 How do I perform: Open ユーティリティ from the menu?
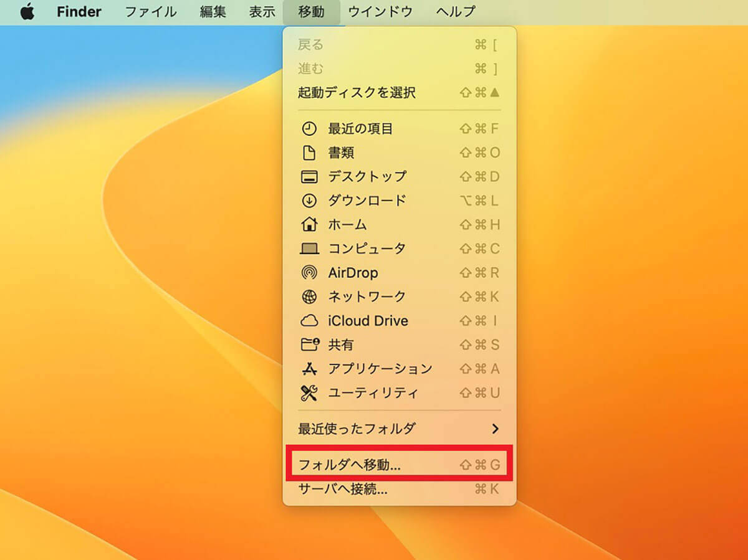(399, 392)
